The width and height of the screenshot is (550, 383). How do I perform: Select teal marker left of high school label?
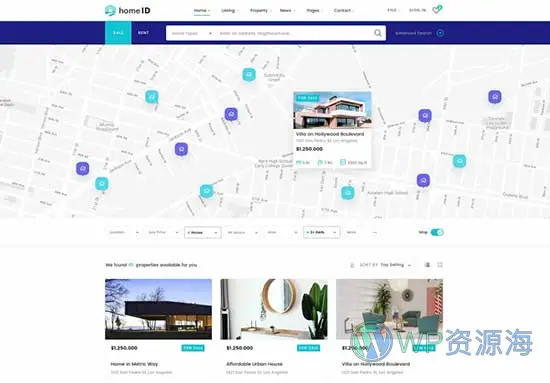[x=348, y=193]
